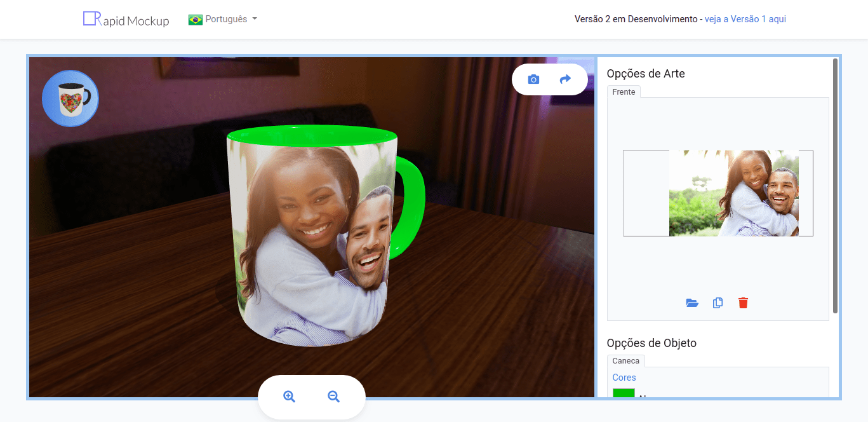Click the camera snapshot icon
The width and height of the screenshot is (868, 422).
[x=533, y=79]
